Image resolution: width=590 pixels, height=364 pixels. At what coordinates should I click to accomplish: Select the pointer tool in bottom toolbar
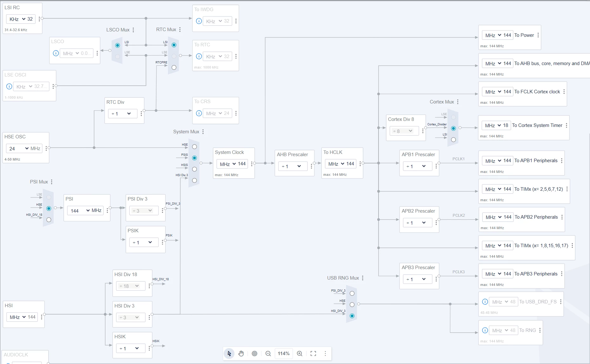(x=229, y=354)
